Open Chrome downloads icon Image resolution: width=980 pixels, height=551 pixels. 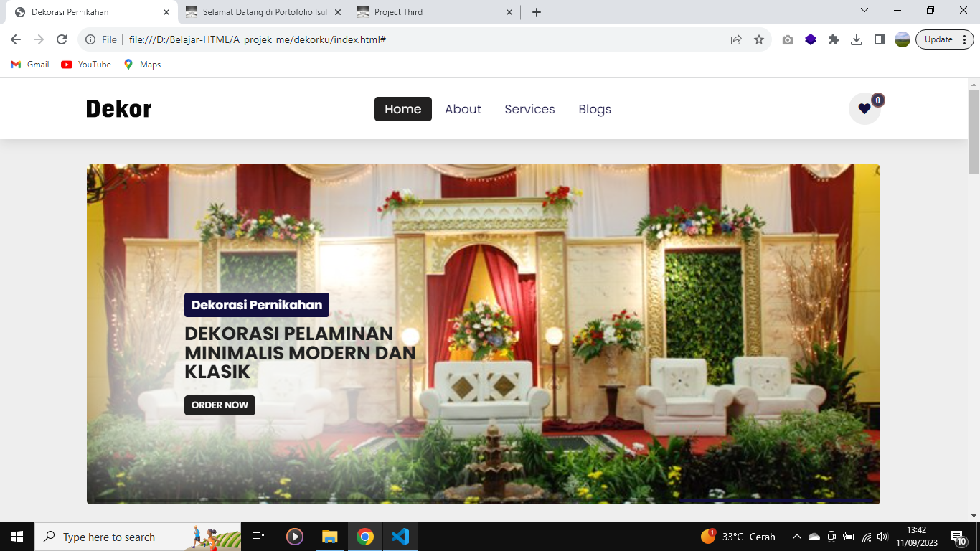tap(857, 39)
